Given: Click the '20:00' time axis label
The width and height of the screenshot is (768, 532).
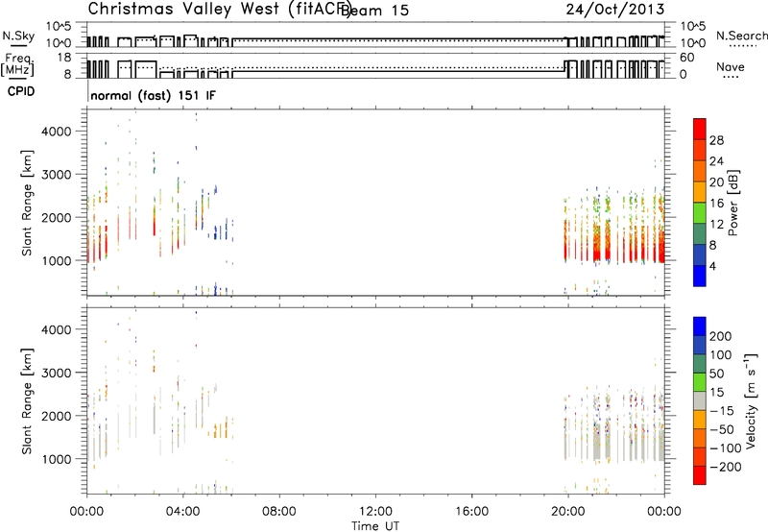Looking at the screenshot, I should (567, 512).
